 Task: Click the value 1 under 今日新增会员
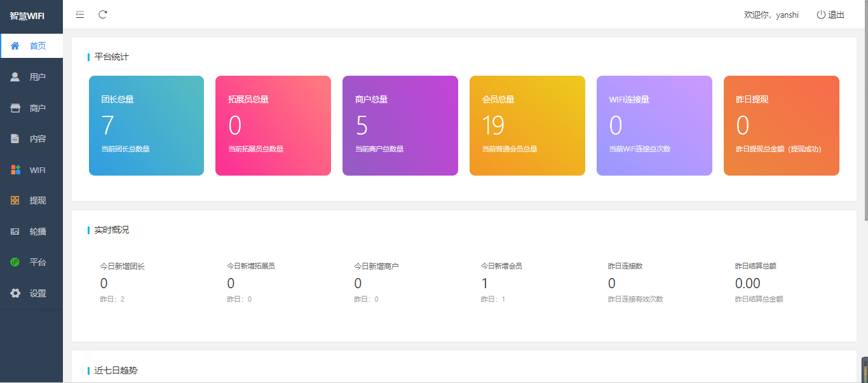tap(485, 283)
